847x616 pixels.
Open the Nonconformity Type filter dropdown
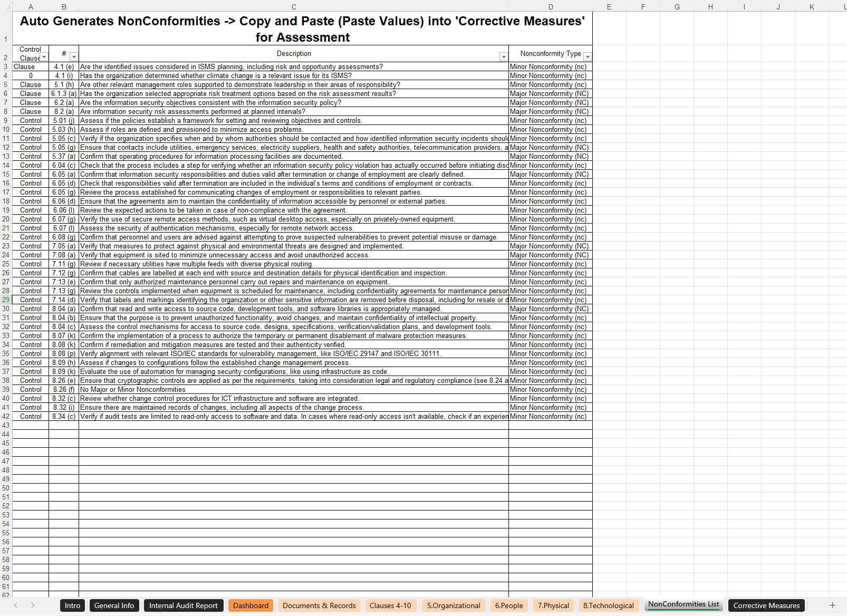click(588, 56)
